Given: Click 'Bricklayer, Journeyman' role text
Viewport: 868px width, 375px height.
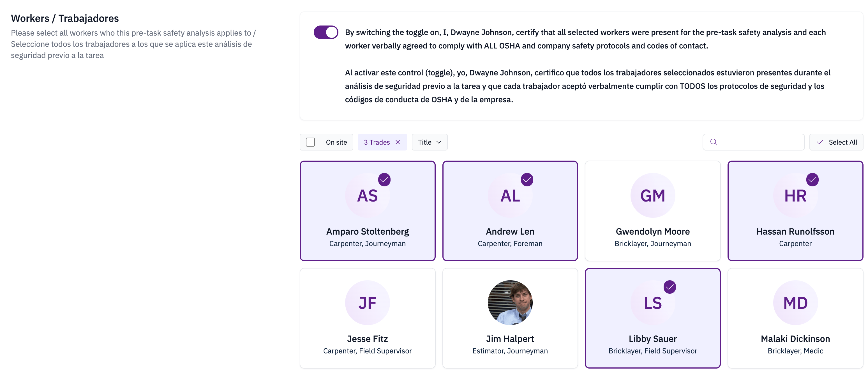Looking at the screenshot, I should point(653,244).
